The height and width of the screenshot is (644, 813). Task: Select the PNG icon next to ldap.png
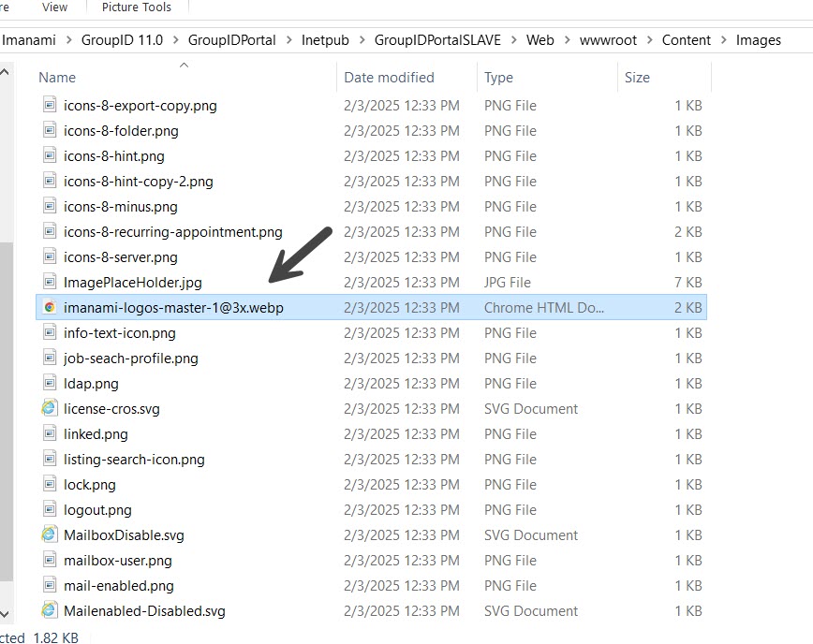[49, 383]
